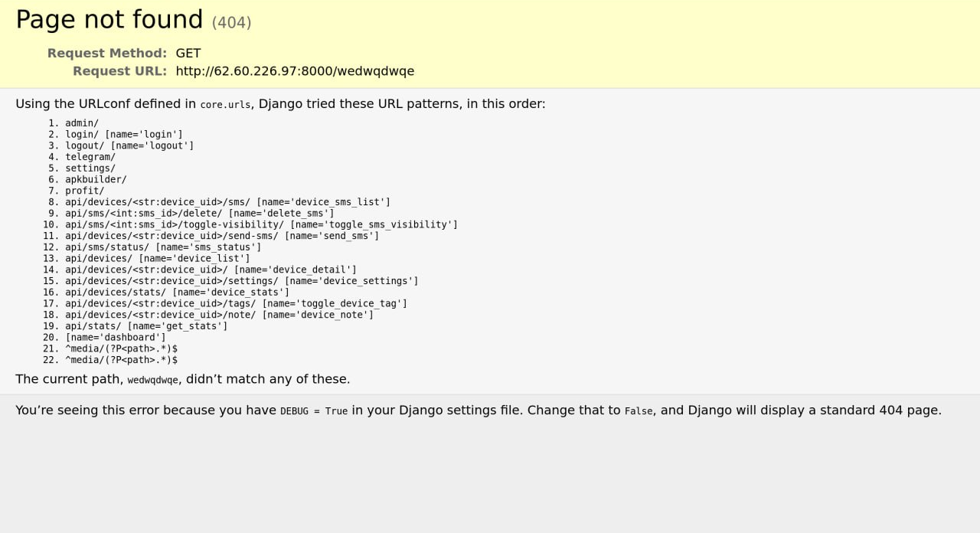This screenshot has height=533, width=980.
Task: Click the apkbuilder/ URL pattern
Action: click(96, 180)
